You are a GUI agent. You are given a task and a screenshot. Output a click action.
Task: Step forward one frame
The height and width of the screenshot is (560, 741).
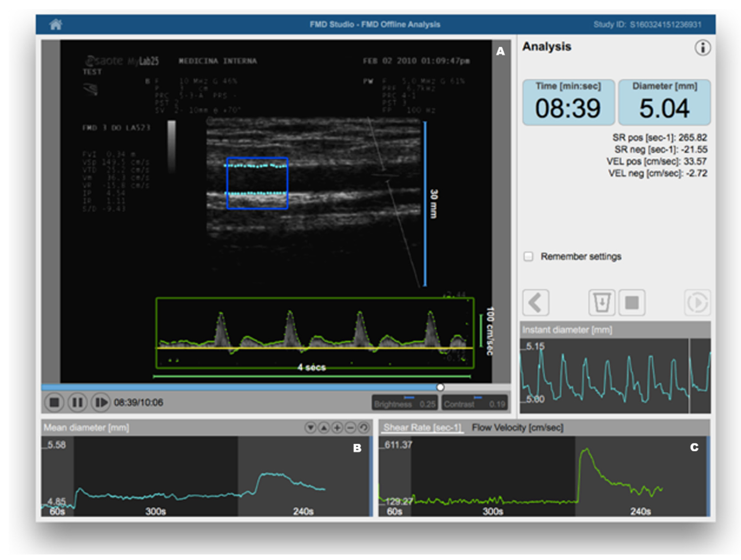click(x=101, y=402)
